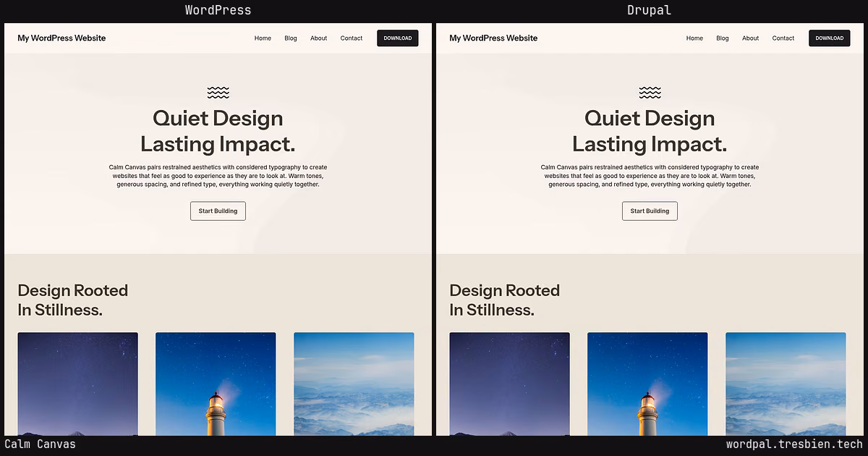
Task: Open lighthouse thumbnail in WordPress pane
Action: click(216, 384)
